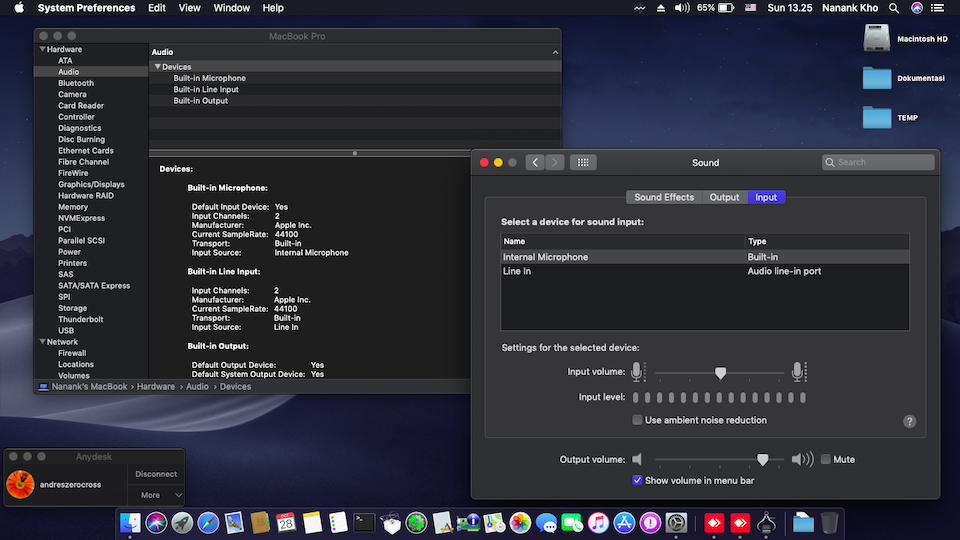This screenshot has width=960, height=540.
Task: Collapse Devices disclosure triangle in Audio list
Action: pos(157,67)
